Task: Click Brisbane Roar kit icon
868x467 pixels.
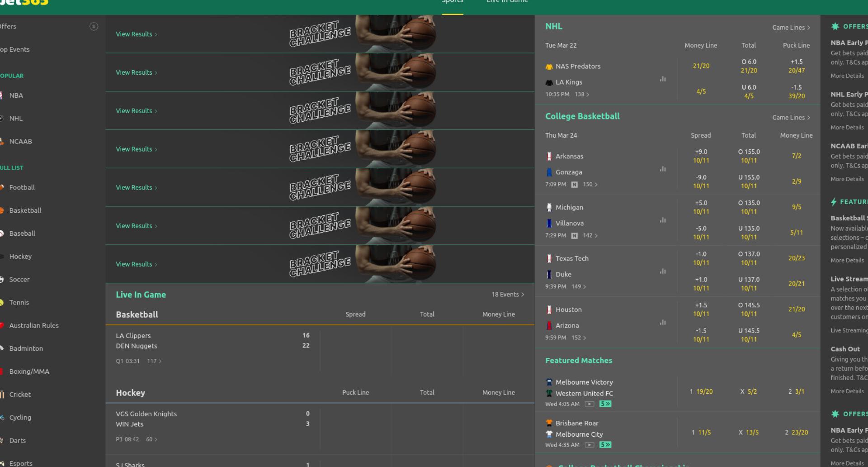Action: coord(549,423)
